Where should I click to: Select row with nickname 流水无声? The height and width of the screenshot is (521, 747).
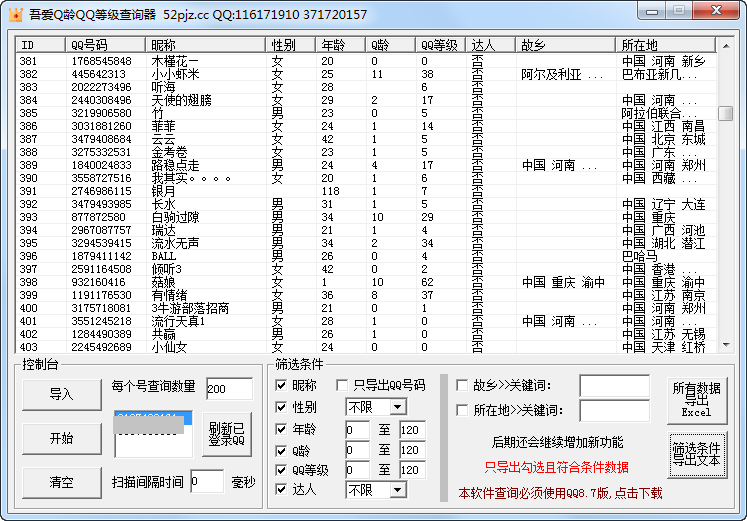[x=366, y=243]
